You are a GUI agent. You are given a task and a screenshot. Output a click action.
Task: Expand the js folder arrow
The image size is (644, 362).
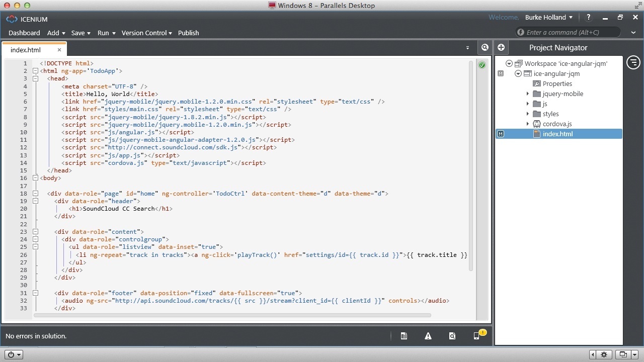pyautogui.click(x=528, y=104)
